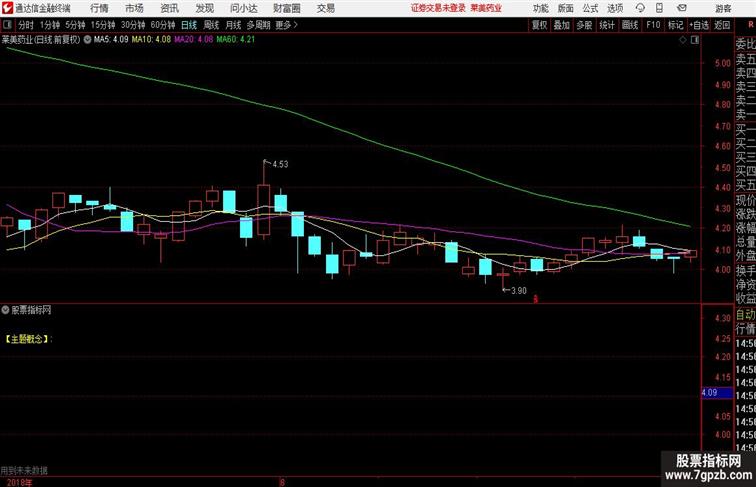This screenshot has width=756, height=487.
Task: Open the 财富圈 menu
Action: 286,8
